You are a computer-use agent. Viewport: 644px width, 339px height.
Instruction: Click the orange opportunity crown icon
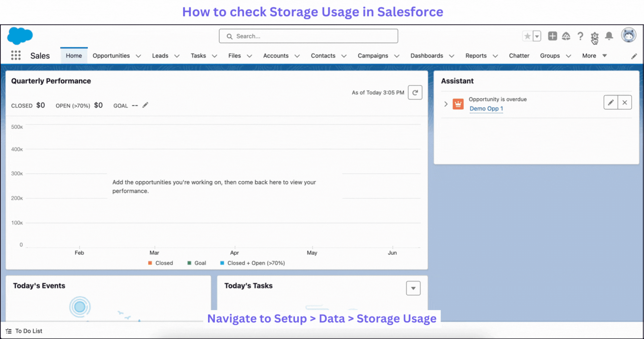(x=458, y=104)
